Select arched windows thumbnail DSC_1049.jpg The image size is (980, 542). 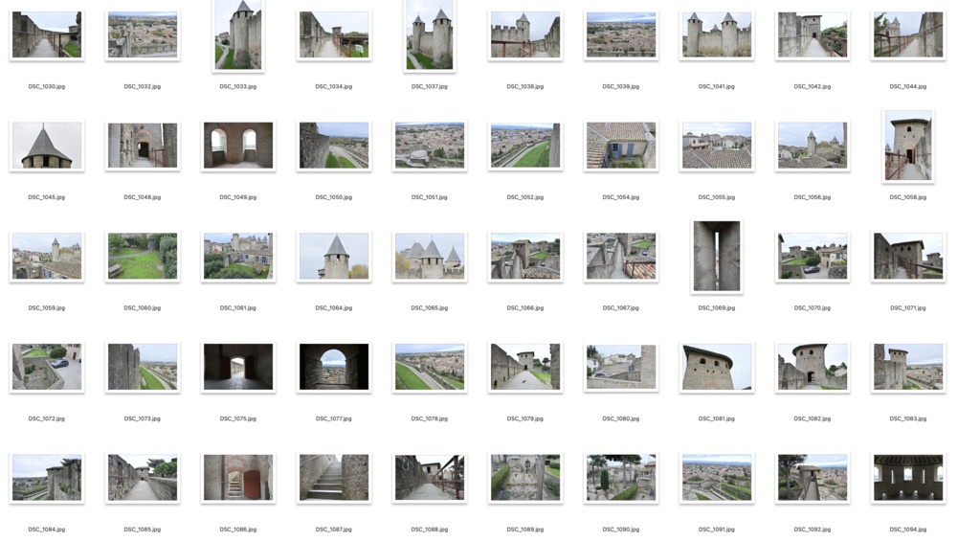238,146
